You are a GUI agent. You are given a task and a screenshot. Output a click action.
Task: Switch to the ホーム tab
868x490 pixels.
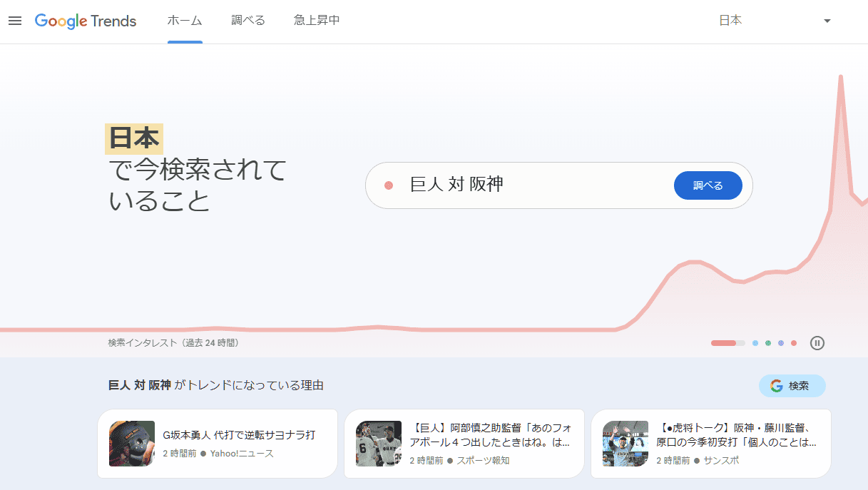(185, 21)
